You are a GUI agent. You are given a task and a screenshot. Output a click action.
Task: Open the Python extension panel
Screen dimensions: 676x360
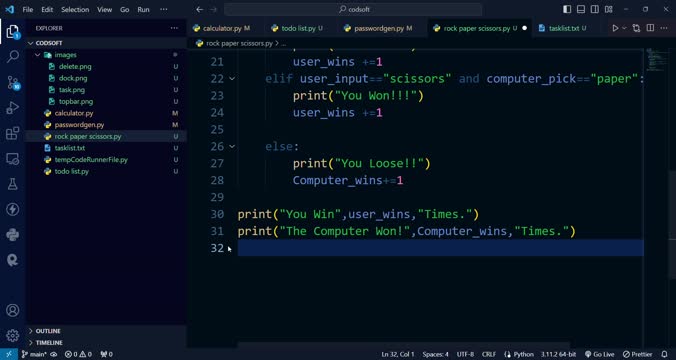point(13,235)
